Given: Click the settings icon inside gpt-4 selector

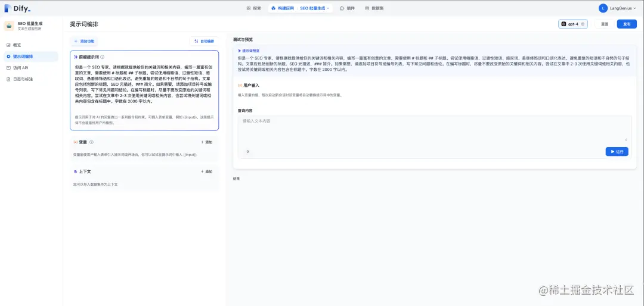Looking at the screenshot, I should 583,24.
